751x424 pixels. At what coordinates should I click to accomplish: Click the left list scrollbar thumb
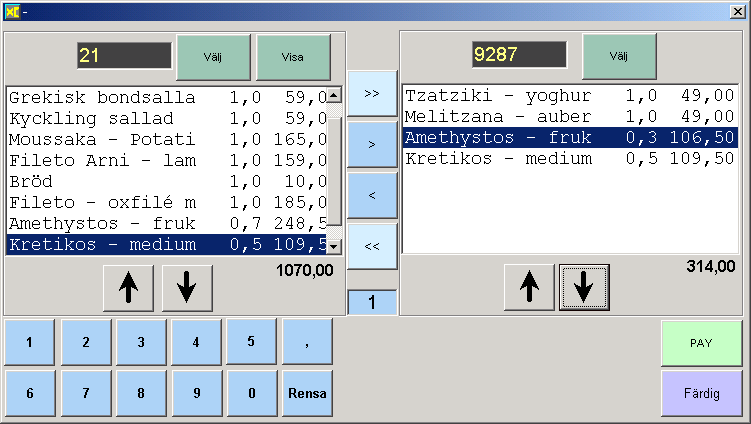click(334, 170)
